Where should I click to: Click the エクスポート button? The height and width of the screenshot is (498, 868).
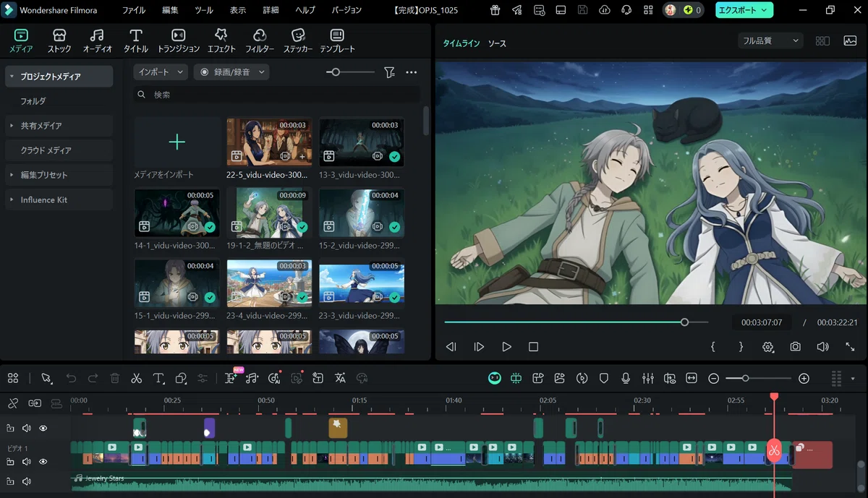pyautogui.click(x=744, y=10)
